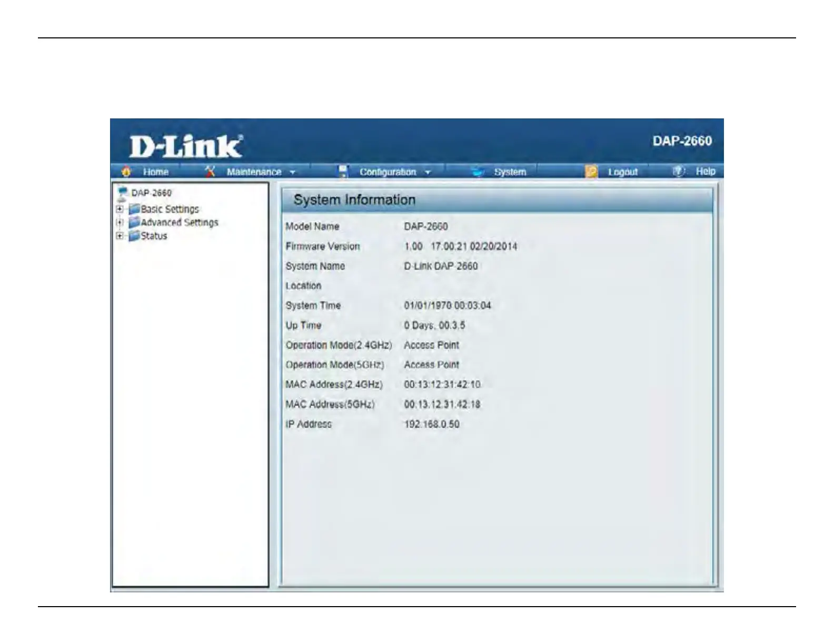Click the DAP-2660 model text in header
This screenshot has width=834, height=644.
pyautogui.click(x=682, y=141)
